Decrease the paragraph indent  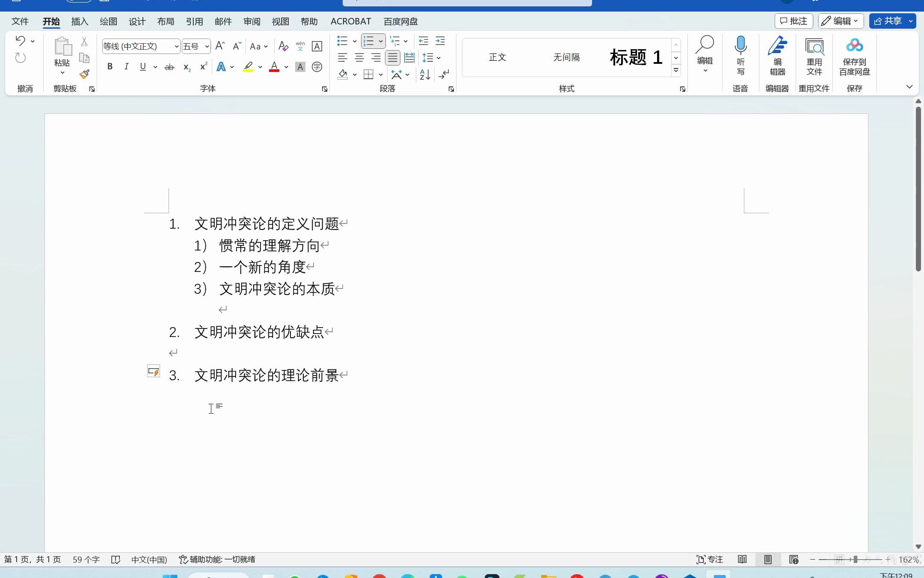(x=423, y=41)
